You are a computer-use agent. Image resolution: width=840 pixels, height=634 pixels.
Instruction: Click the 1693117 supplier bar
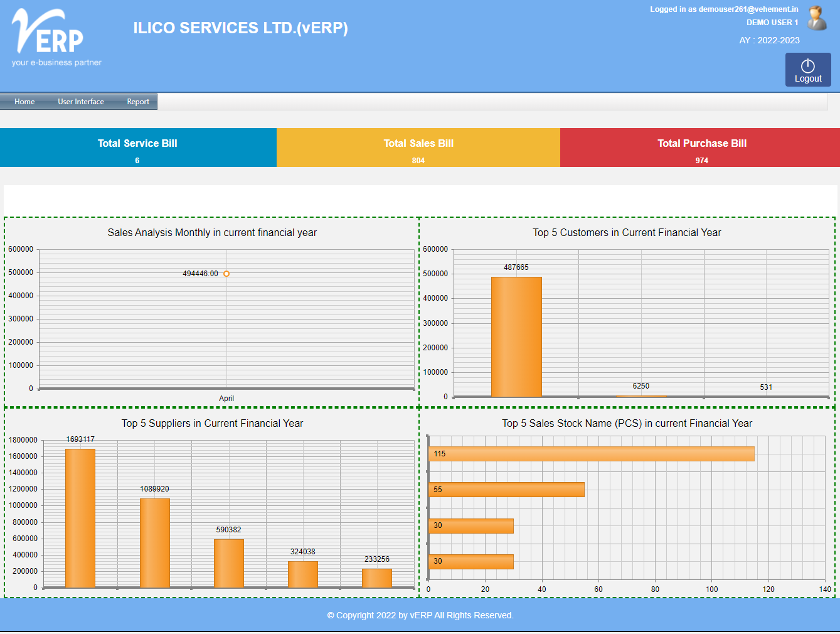[80, 518]
